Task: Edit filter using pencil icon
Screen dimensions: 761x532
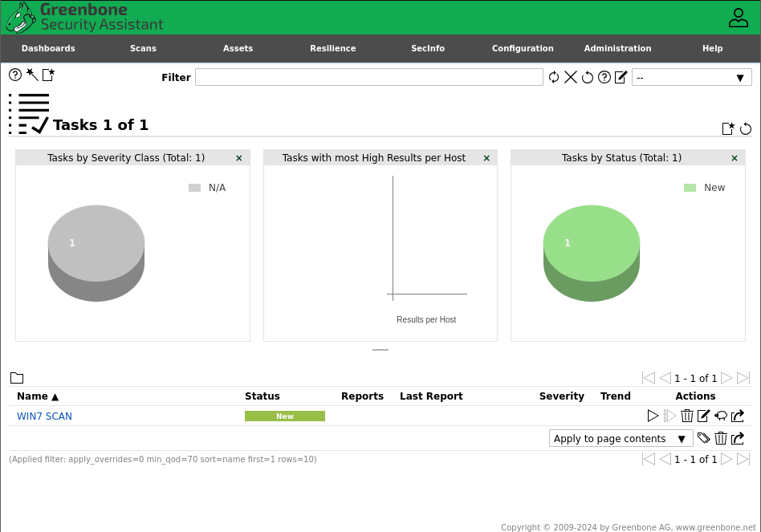Action: 621,77
